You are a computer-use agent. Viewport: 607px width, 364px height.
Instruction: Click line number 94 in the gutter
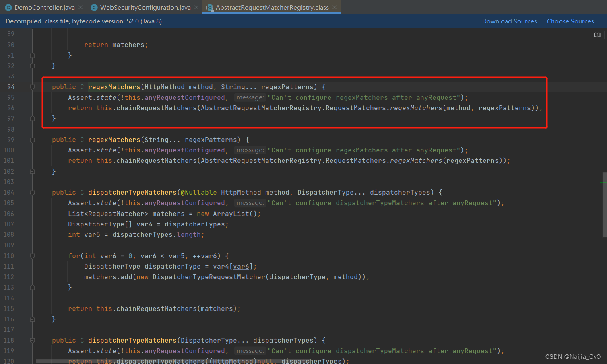[11, 87]
